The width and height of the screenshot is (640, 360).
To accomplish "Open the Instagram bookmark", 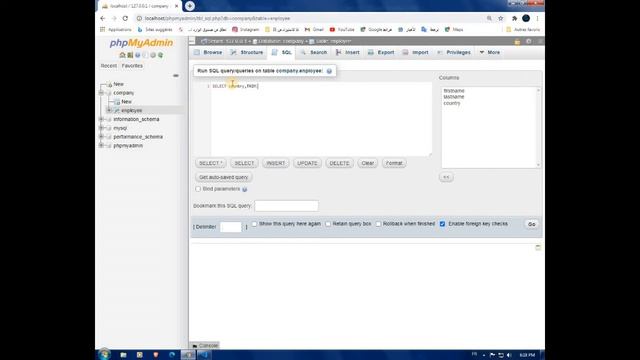I will [x=246, y=29].
